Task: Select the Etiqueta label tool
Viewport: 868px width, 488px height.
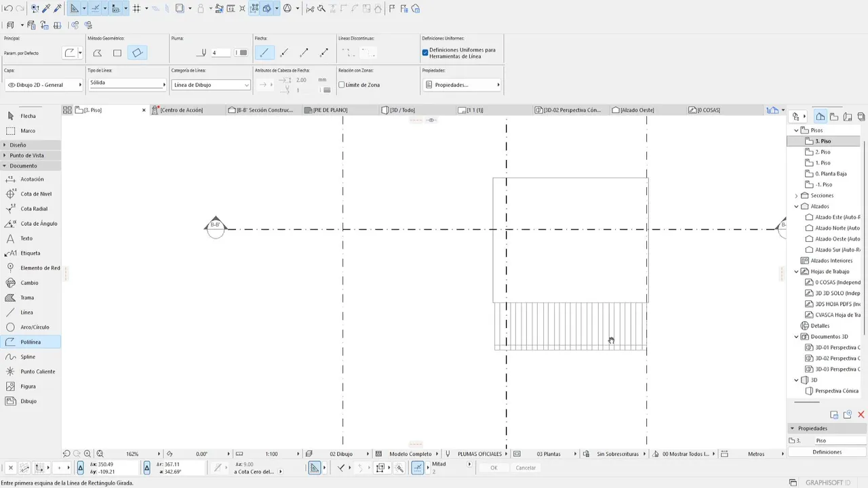Action: click(31, 253)
